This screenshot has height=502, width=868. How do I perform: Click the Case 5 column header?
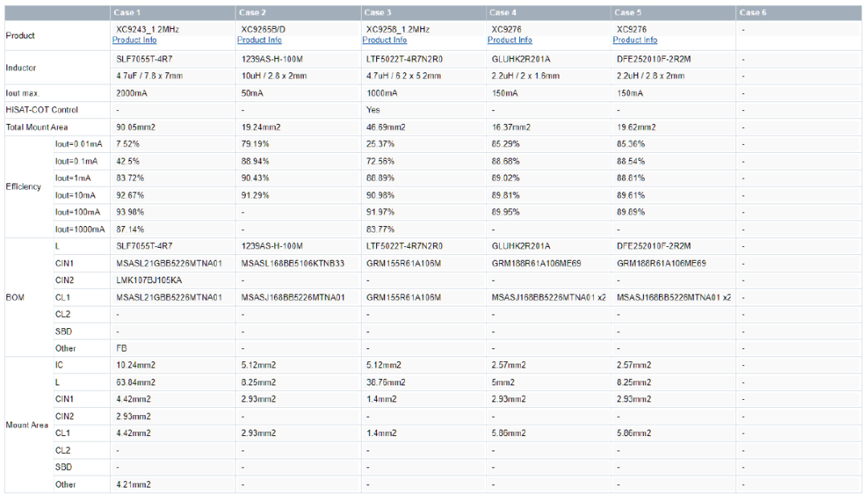[x=674, y=12]
